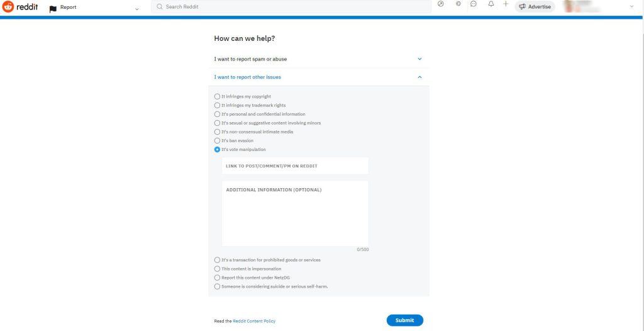
Task: Open the Popular arrow icon
Action: [x=440, y=4]
